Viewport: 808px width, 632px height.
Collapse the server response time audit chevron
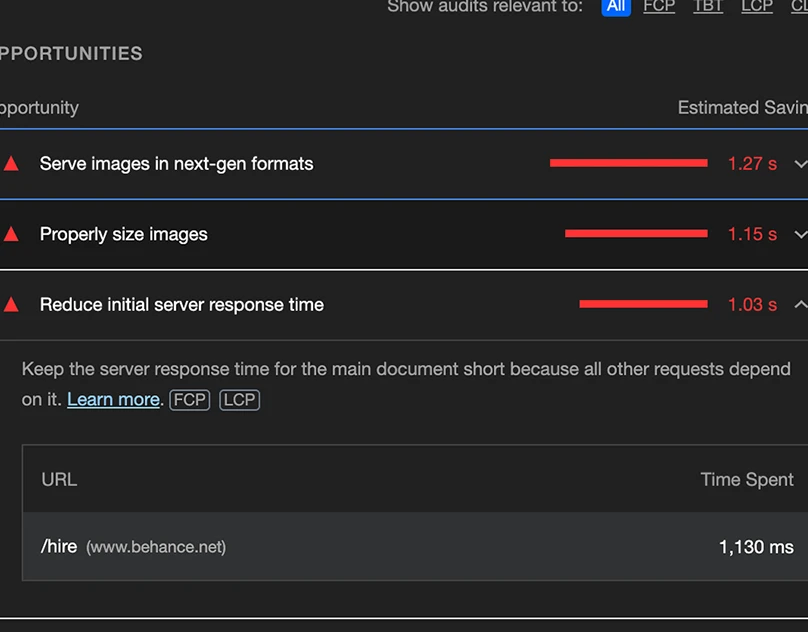coord(799,305)
